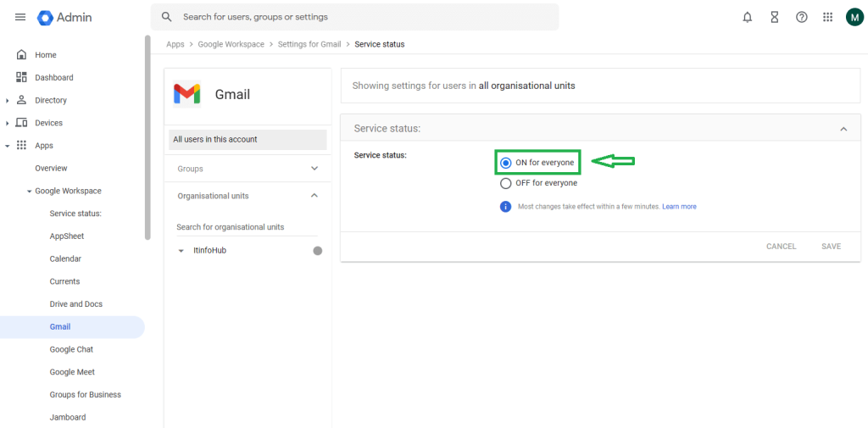Open AppSheet settings
The width and height of the screenshot is (868, 428).
(67, 236)
